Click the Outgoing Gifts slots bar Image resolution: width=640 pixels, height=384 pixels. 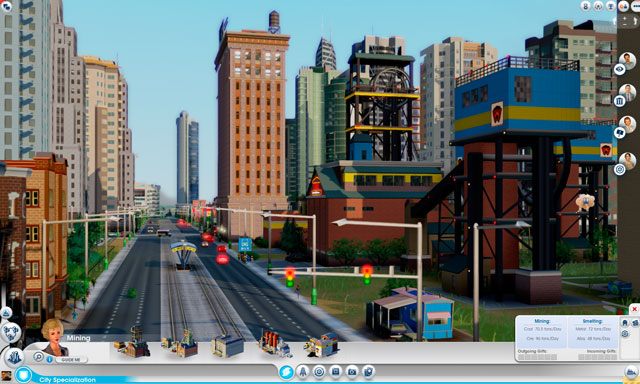537,357
